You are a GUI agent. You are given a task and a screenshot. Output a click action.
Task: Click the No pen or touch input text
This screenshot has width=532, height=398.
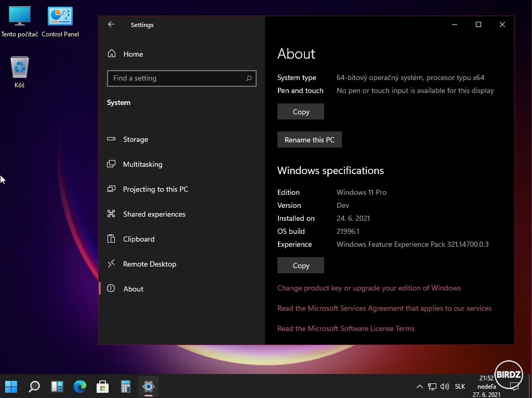[x=415, y=90]
